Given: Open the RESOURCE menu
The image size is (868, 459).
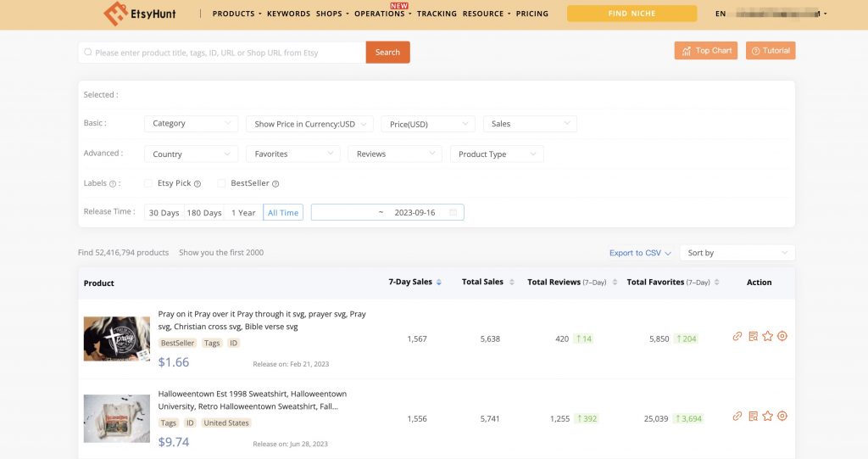Looking at the screenshot, I should click(486, 14).
